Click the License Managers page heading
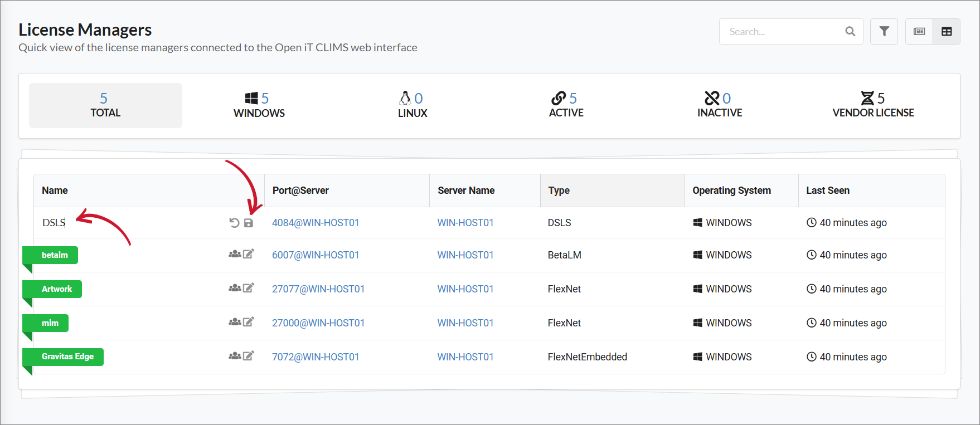 pyautogui.click(x=85, y=30)
